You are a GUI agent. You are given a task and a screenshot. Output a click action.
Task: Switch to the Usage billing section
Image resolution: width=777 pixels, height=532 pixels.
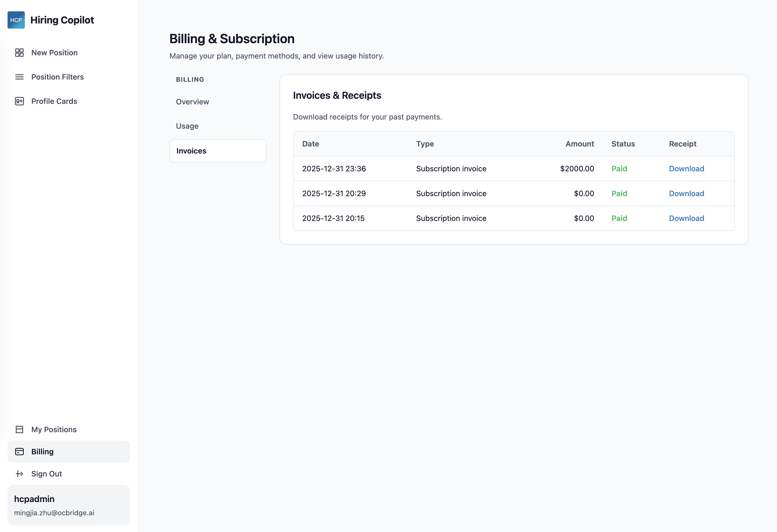187,126
